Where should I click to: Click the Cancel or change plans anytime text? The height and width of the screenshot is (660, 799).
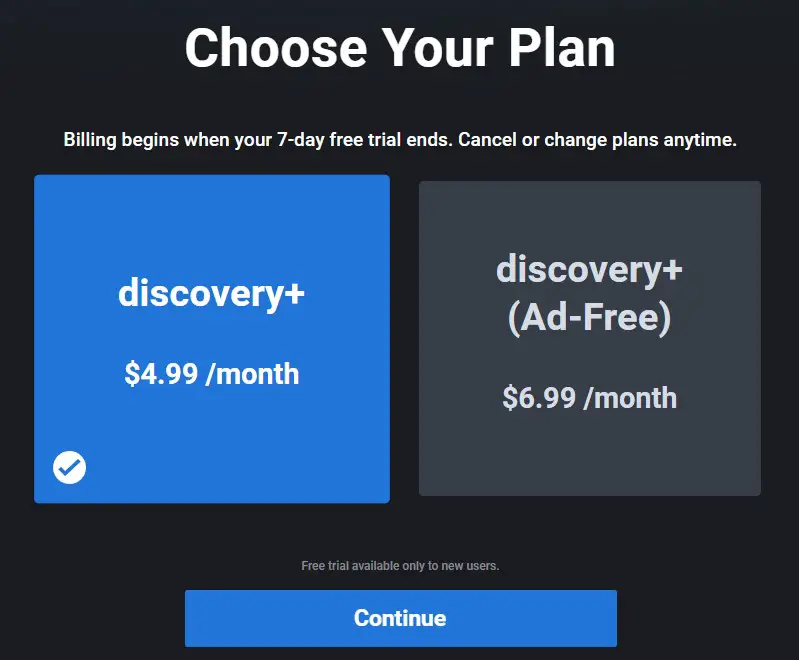pos(597,140)
